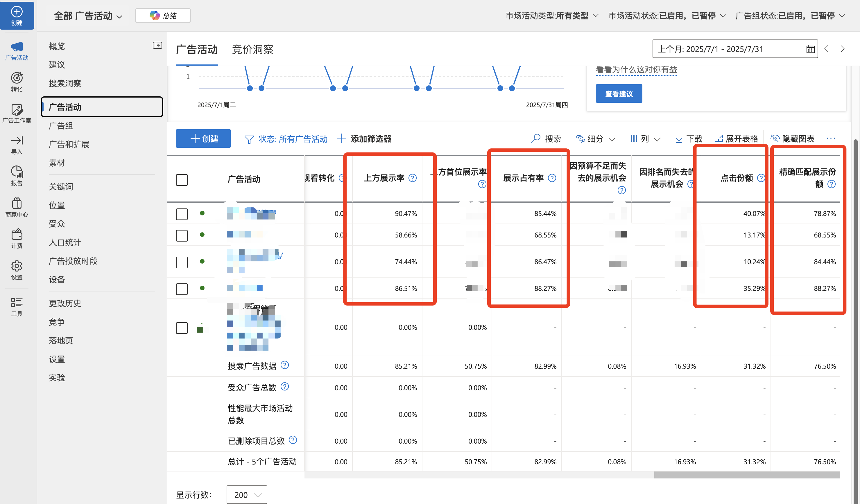Go to next date period arrow
The image size is (860, 504).
(843, 49)
